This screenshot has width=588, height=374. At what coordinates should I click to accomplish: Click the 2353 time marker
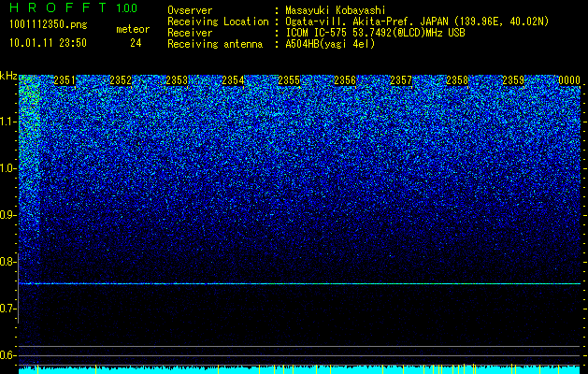[x=177, y=80]
